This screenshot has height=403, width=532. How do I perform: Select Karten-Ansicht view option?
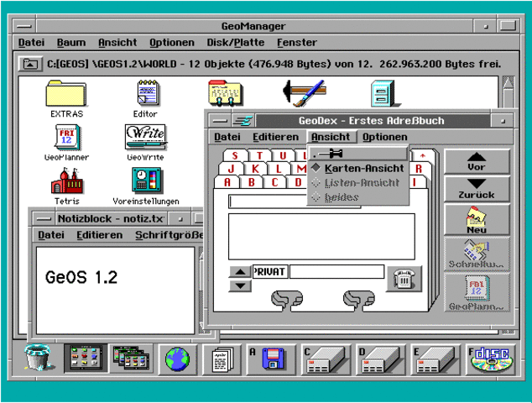click(358, 169)
